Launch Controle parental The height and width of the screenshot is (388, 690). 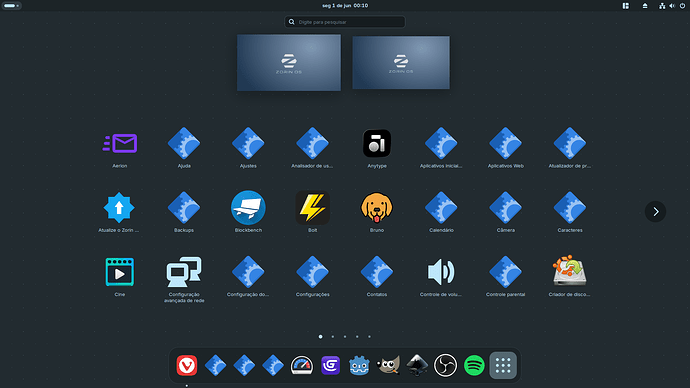point(505,272)
